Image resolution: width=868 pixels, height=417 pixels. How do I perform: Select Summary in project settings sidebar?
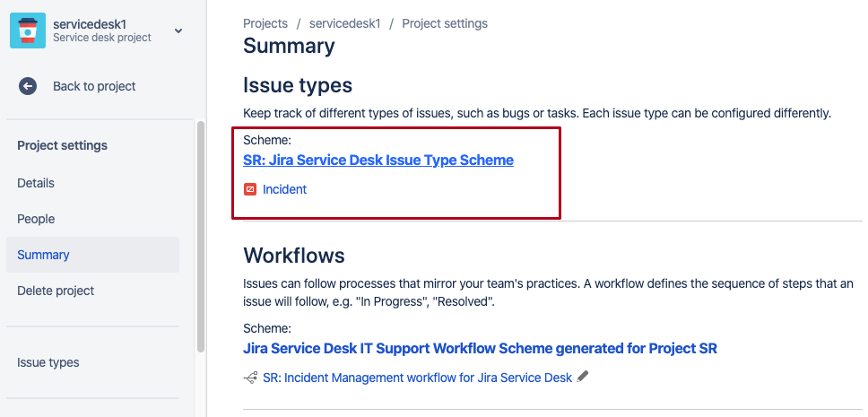tap(92, 255)
